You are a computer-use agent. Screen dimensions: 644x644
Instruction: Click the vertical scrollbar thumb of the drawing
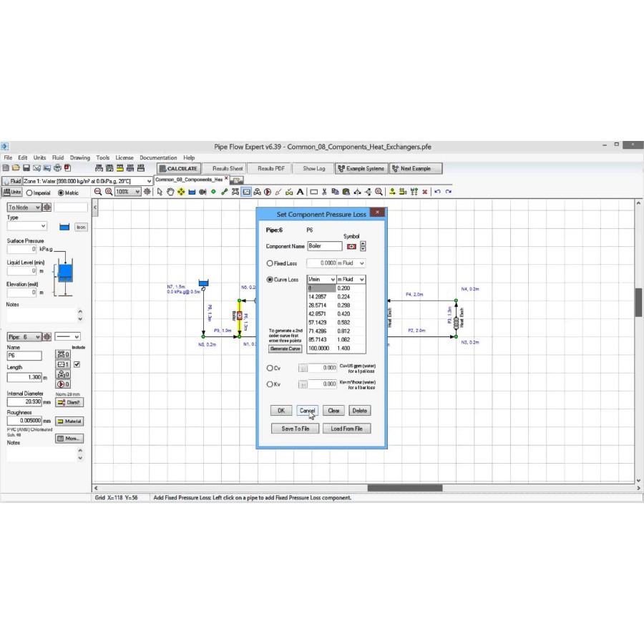639,302
